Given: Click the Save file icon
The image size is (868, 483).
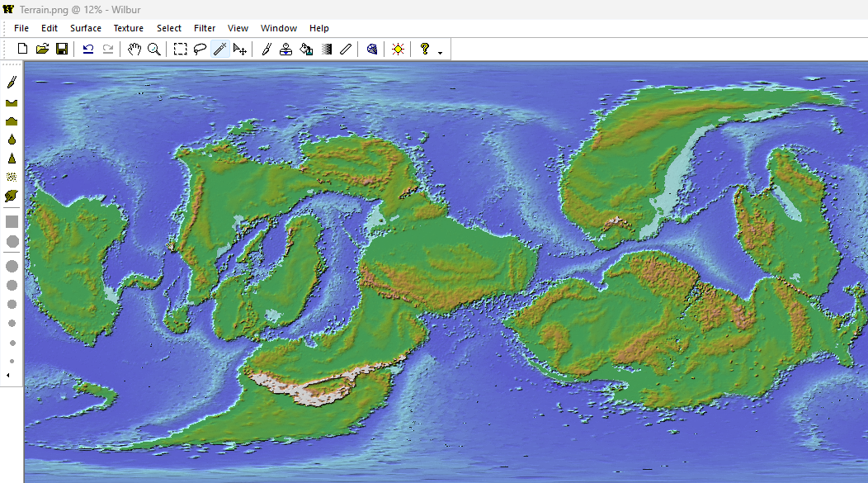Looking at the screenshot, I should click(x=62, y=50).
